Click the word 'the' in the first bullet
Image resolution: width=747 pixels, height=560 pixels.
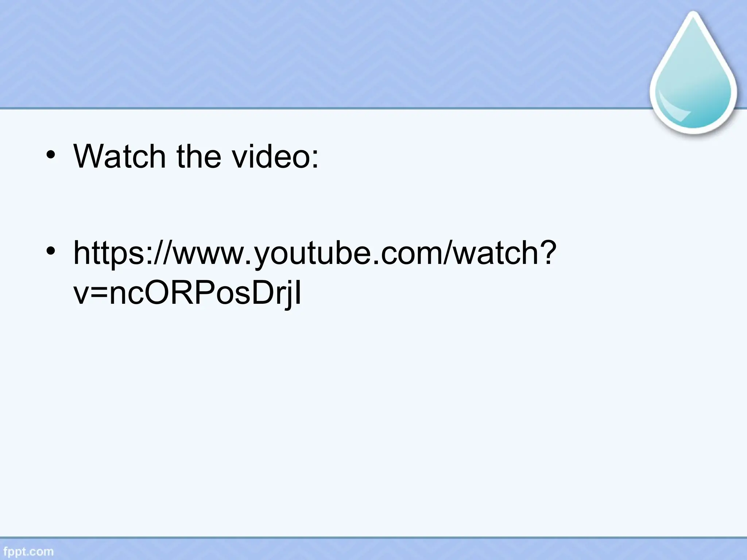199,156
